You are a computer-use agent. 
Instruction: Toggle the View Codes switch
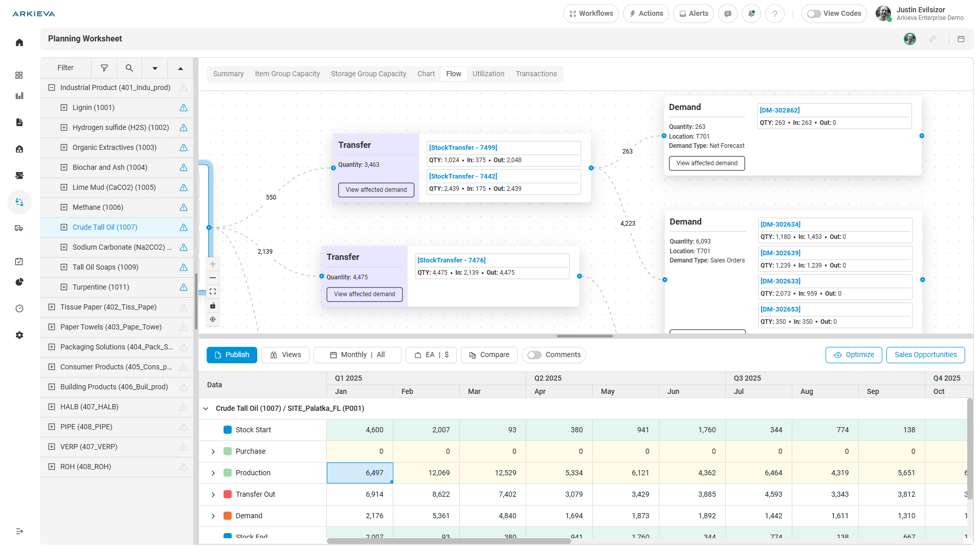(x=814, y=14)
